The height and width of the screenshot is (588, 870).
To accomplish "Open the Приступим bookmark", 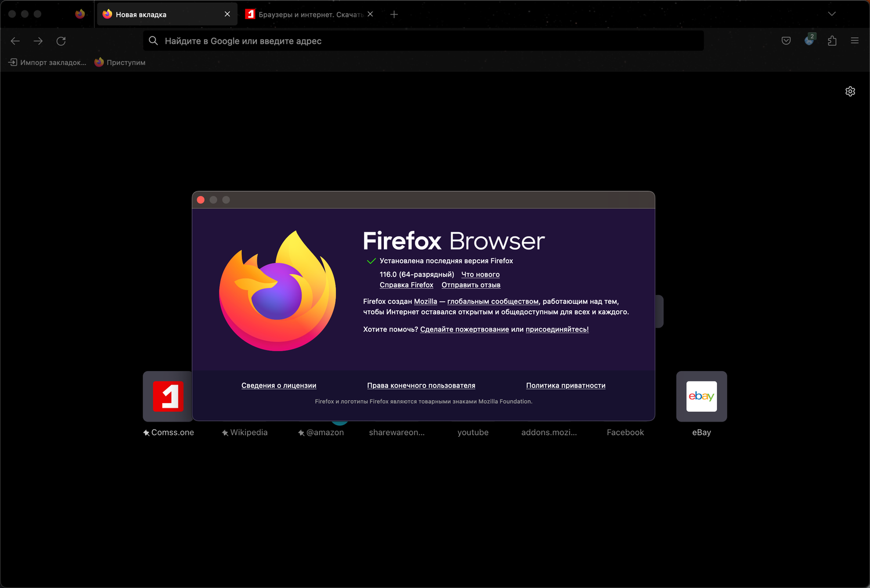I will 120,63.
